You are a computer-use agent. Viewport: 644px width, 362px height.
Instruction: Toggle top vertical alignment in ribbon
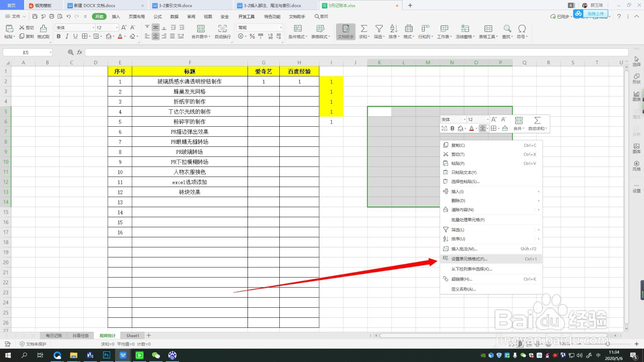147,27
